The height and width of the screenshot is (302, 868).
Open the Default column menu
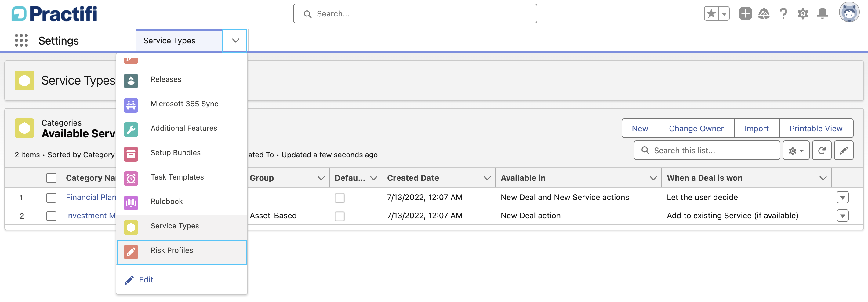(x=373, y=178)
